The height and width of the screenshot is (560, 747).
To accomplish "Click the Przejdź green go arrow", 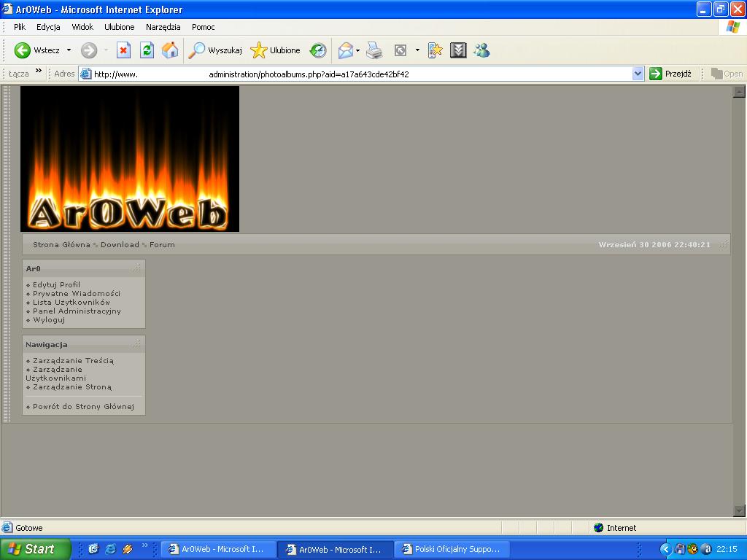I will point(656,74).
